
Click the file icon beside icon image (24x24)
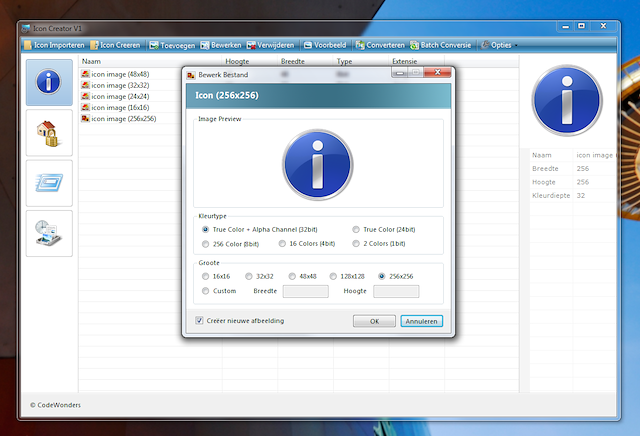pos(85,96)
